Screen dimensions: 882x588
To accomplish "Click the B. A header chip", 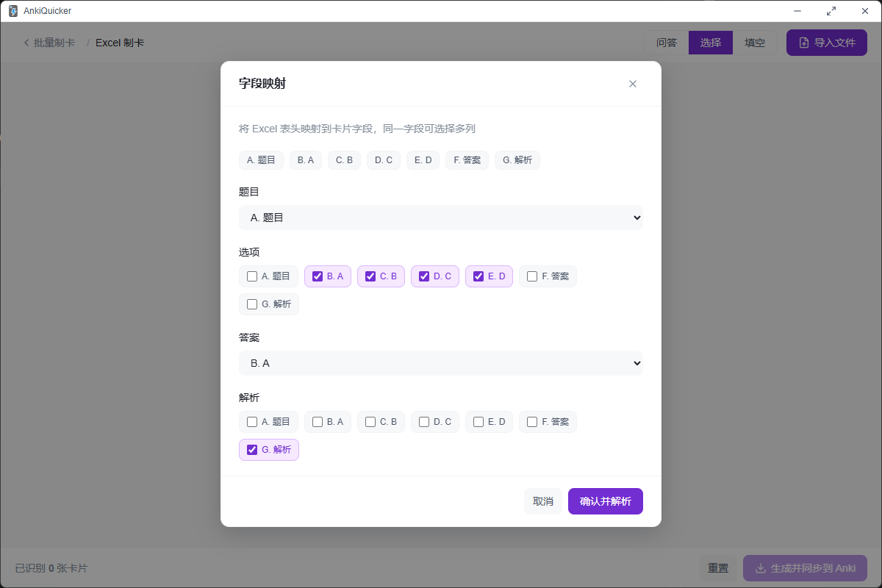I will point(306,160).
